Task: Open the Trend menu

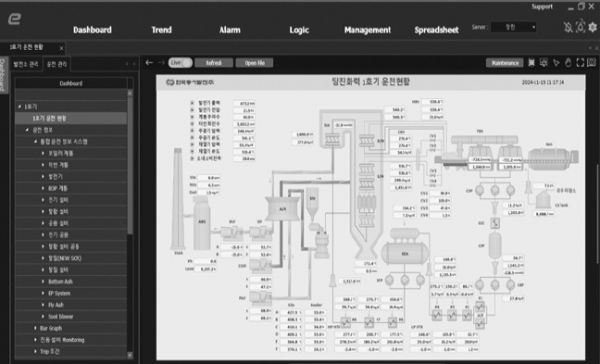Action: click(x=161, y=30)
